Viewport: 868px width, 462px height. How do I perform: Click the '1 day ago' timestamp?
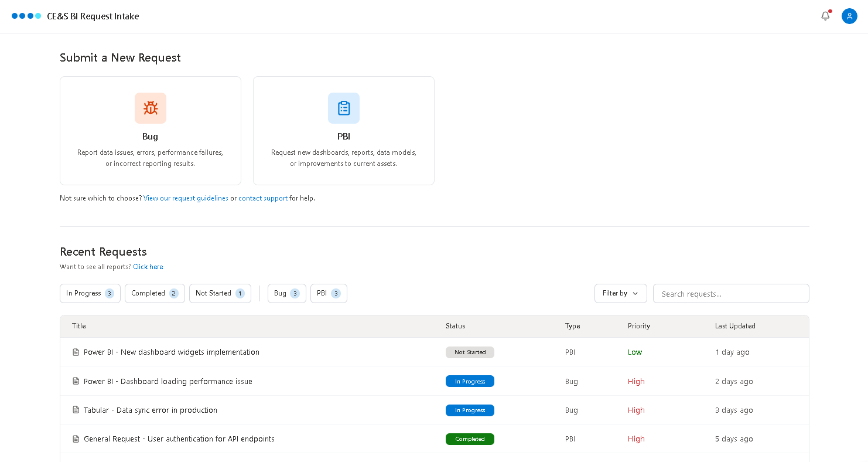pyautogui.click(x=732, y=352)
